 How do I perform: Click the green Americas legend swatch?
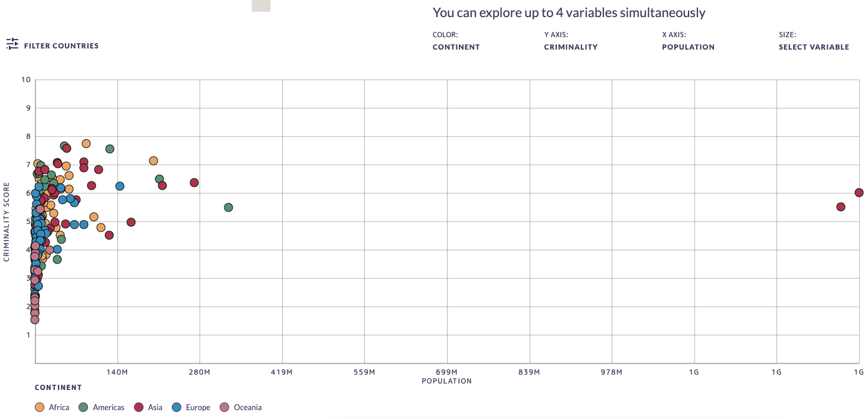tap(83, 407)
